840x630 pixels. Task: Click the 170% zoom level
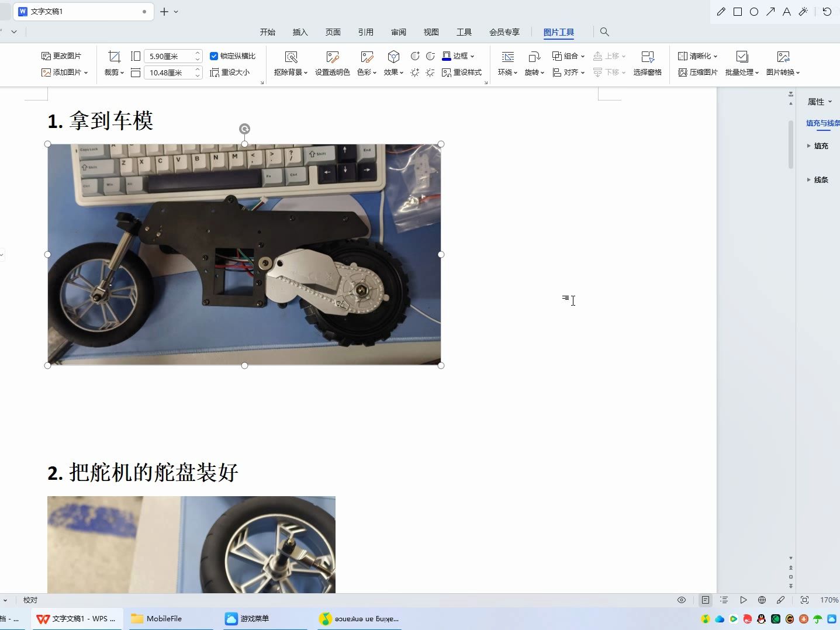click(x=829, y=600)
